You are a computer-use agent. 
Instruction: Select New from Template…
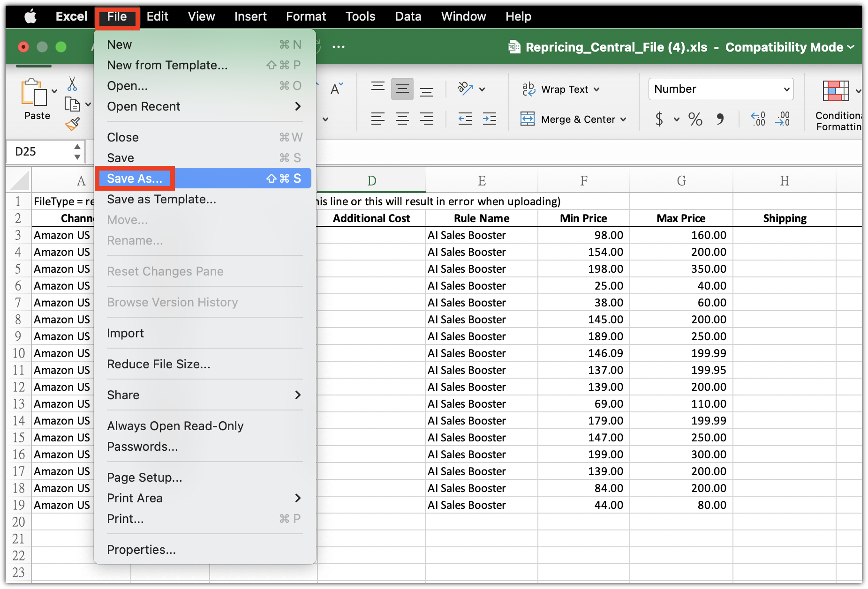pos(204,65)
